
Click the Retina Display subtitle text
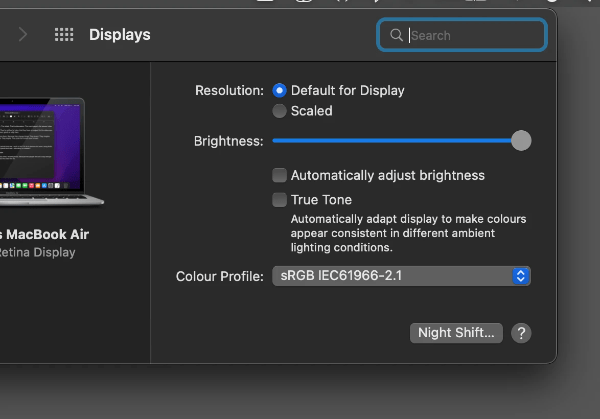point(38,253)
